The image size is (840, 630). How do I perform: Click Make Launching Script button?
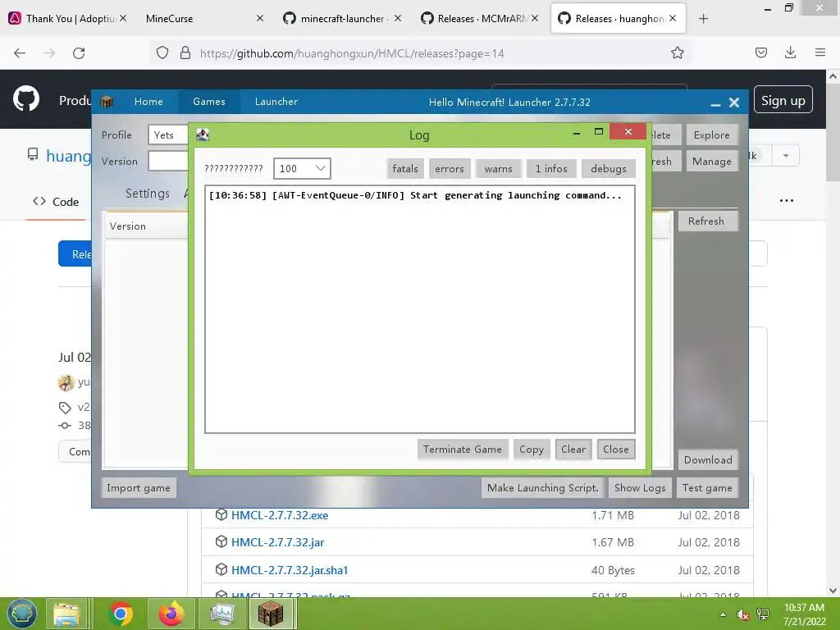click(x=543, y=488)
